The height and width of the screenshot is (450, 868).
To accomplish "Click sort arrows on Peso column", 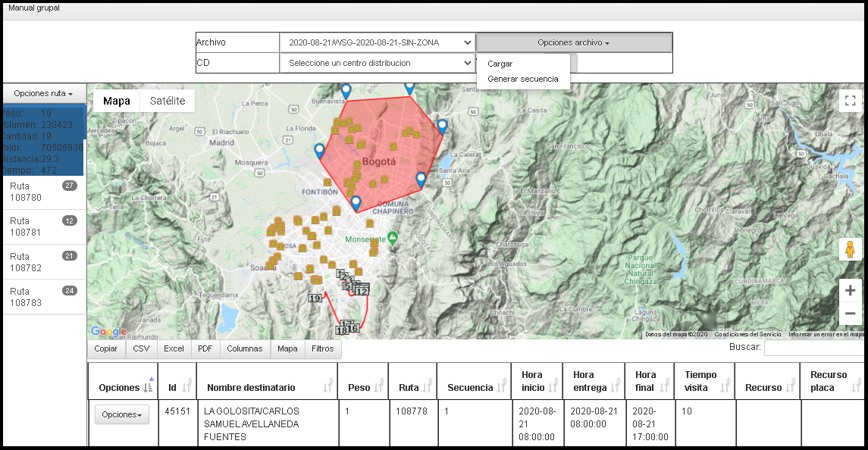I will pyautogui.click(x=380, y=388).
